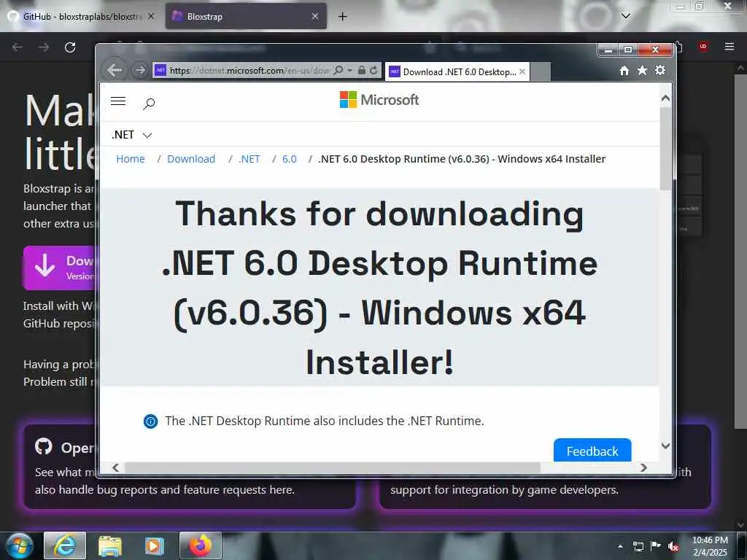747x560 pixels.
Task: Select the Bloxstrap tab in Firefox
Action: [246, 16]
